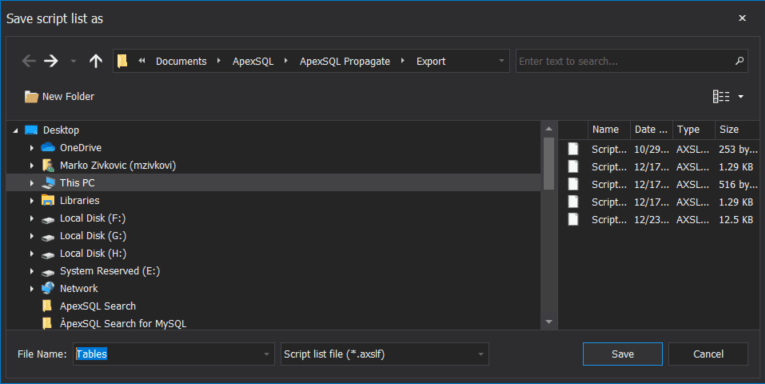The image size is (765, 384).
Task: Open dropdown arrow after ApexSQL Propagate breadcrumb
Action: pos(403,61)
